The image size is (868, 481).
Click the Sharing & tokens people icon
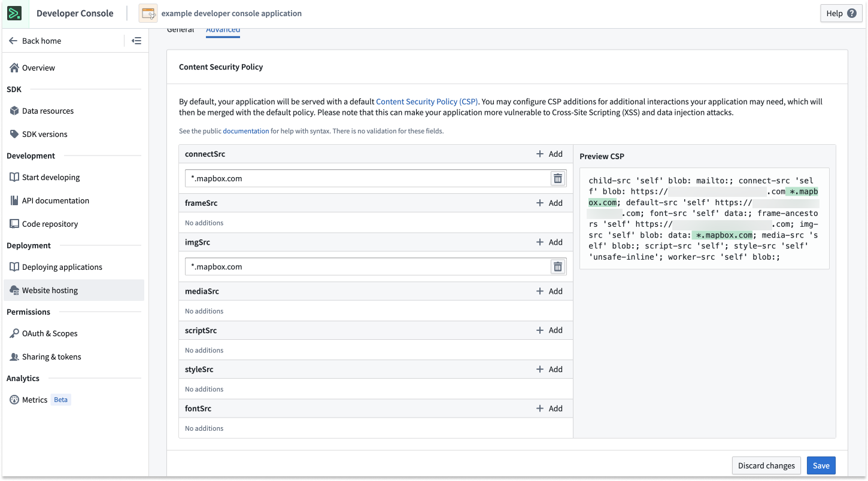[14, 357]
